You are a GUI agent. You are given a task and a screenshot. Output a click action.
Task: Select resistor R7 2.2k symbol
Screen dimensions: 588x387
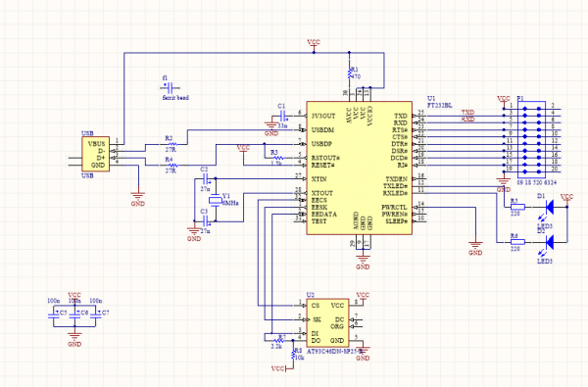[x=278, y=341]
